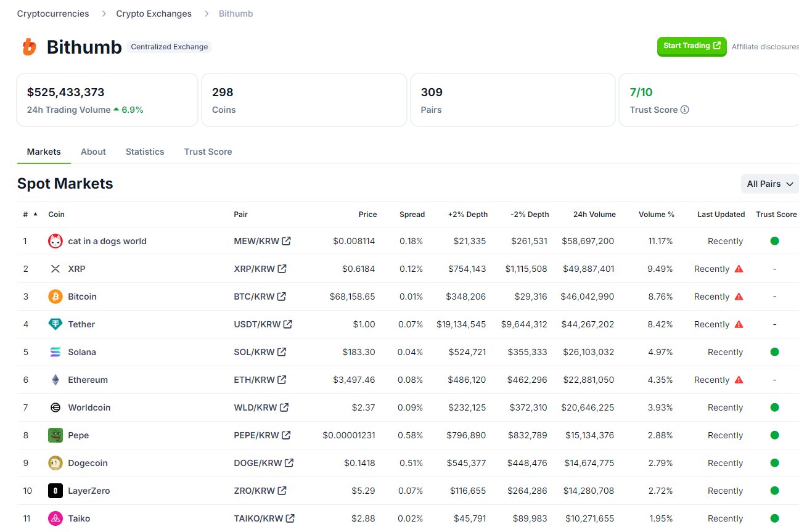Click the Crypto Exchanges breadcrumb
The height and width of the screenshot is (532, 799).
(x=154, y=14)
